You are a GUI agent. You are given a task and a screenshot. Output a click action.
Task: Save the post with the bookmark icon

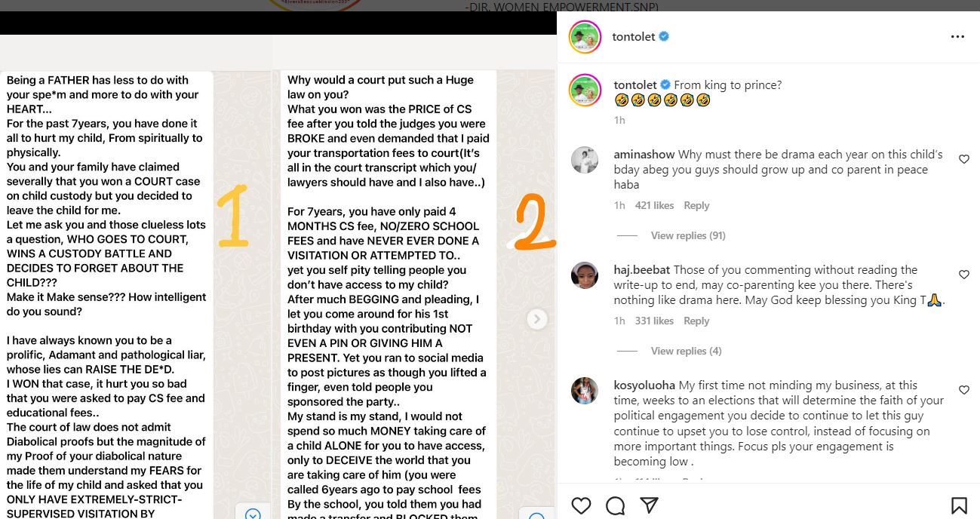coord(959,505)
